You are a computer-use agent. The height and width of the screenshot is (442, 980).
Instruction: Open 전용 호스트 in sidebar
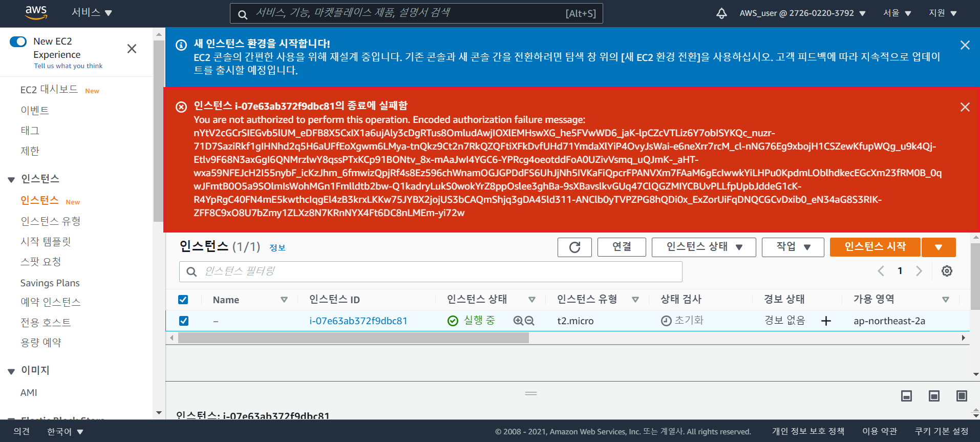pyautogui.click(x=46, y=323)
